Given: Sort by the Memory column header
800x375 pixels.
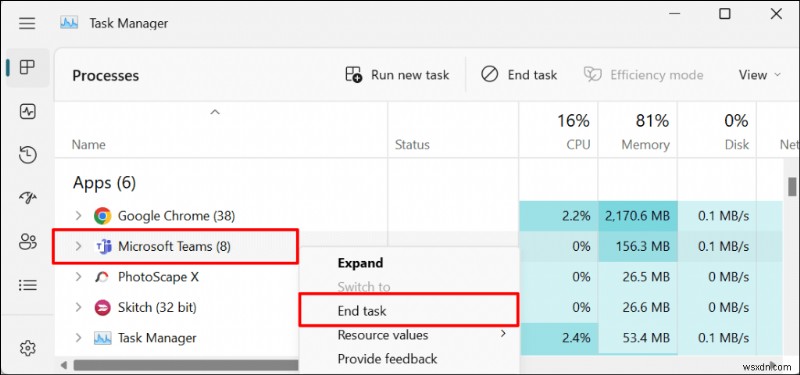Looking at the screenshot, I should coord(645,145).
